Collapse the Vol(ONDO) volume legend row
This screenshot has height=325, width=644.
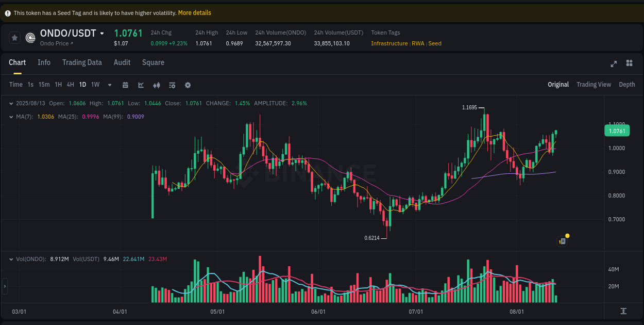point(11,259)
